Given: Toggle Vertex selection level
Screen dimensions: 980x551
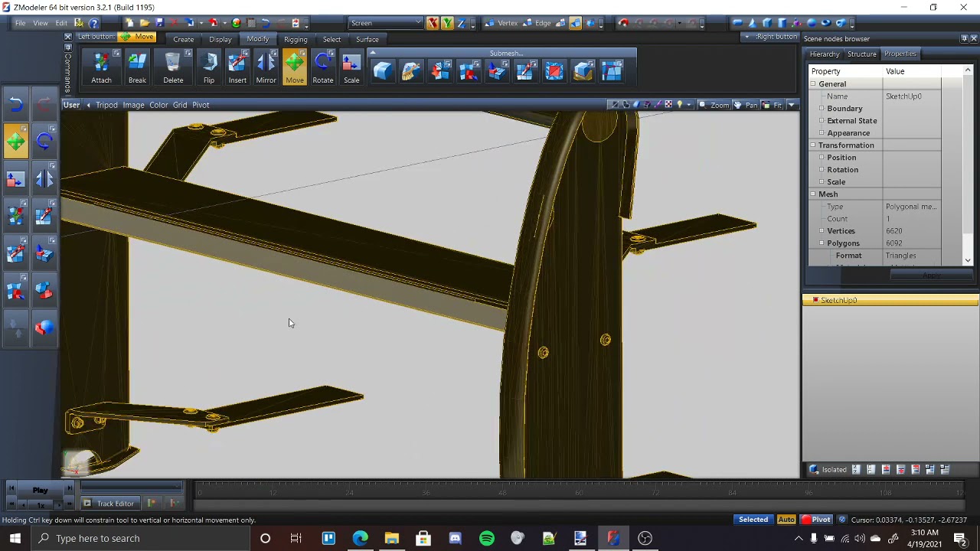Looking at the screenshot, I should [x=501, y=23].
